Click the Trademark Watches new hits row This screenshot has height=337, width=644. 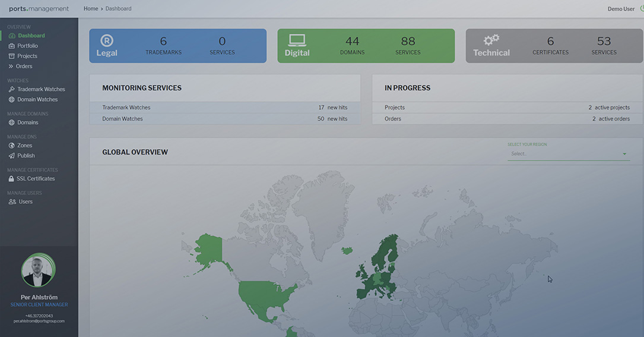[224, 108]
